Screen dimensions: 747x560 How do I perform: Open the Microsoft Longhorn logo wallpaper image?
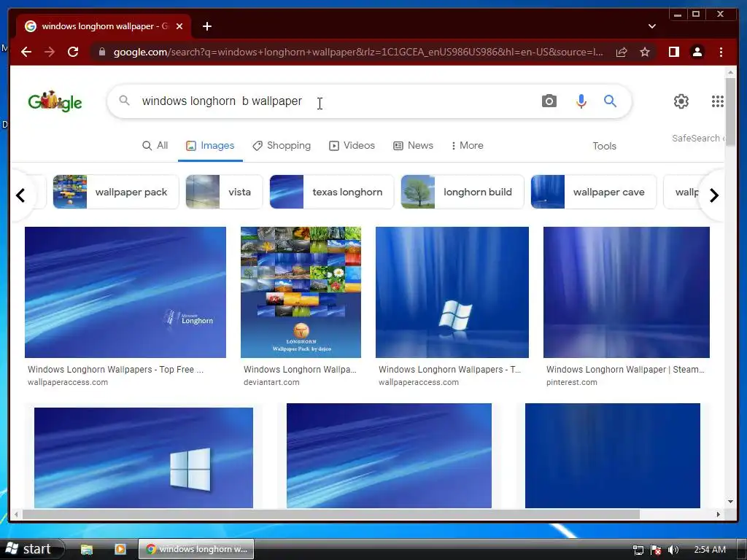125,292
